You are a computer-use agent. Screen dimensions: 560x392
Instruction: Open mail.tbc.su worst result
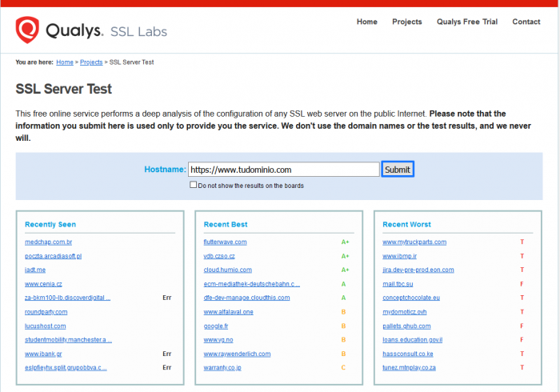pos(398,284)
